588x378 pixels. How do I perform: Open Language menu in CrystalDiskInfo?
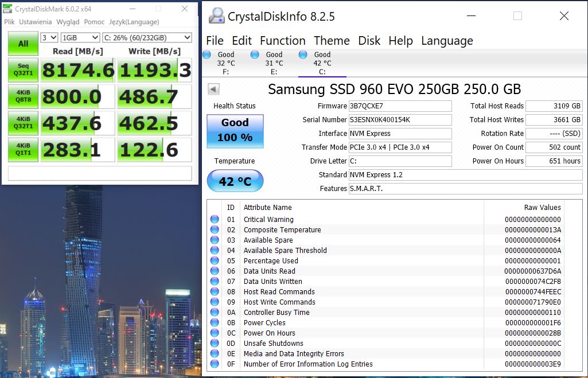pos(447,41)
